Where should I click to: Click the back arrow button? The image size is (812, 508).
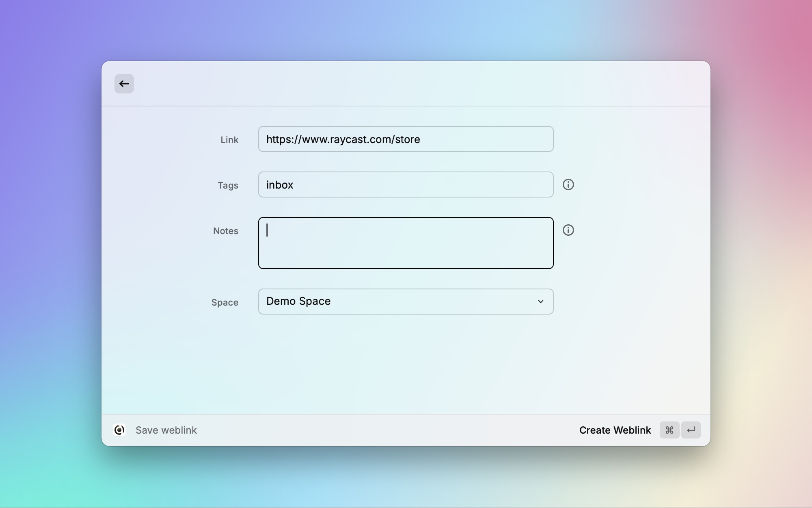124,84
